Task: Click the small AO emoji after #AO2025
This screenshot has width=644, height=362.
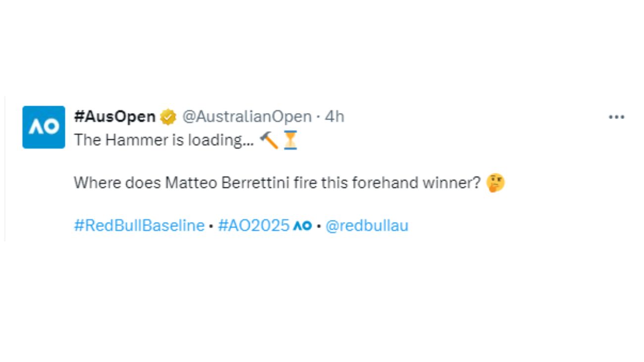Action: click(303, 225)
